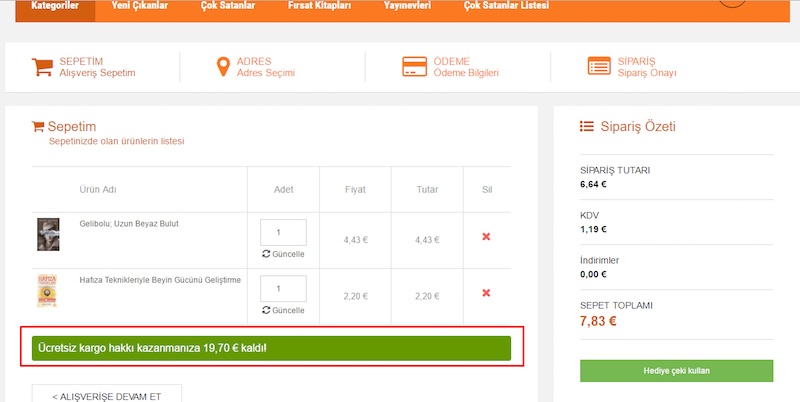Viewport: 800px width, 402px height.
Task: Click Alışverişe Devam Et button
Action: coord(106,395)
